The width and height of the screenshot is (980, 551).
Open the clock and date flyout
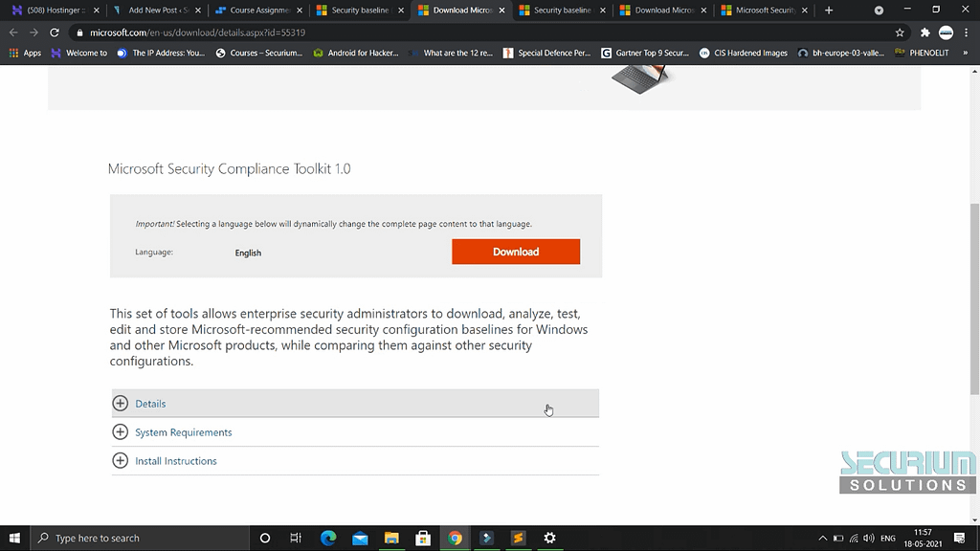tap(923, 538)
